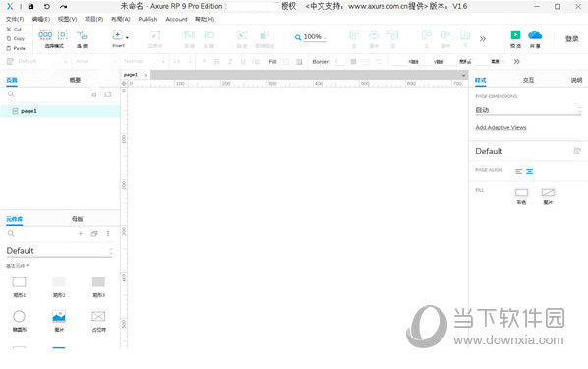Viewport: 588px width, 369px height.
Task: Select the 矩形3 gray box widget
Action: point(98,281)
